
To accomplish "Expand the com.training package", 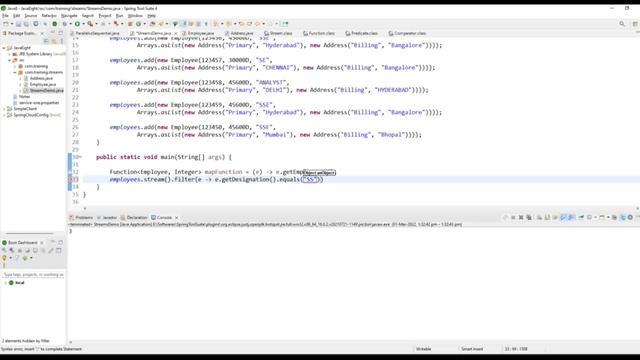I will pyautogui.click(x=15, y=66).
